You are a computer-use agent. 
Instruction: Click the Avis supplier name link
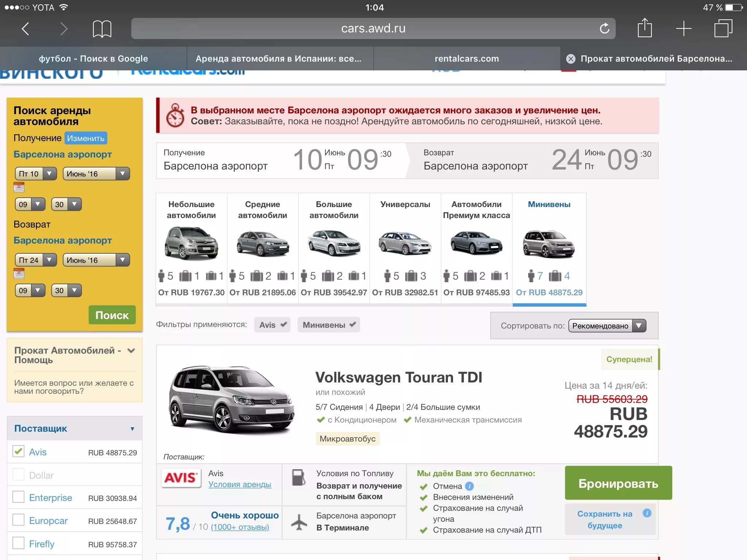[x=38, y=452]
